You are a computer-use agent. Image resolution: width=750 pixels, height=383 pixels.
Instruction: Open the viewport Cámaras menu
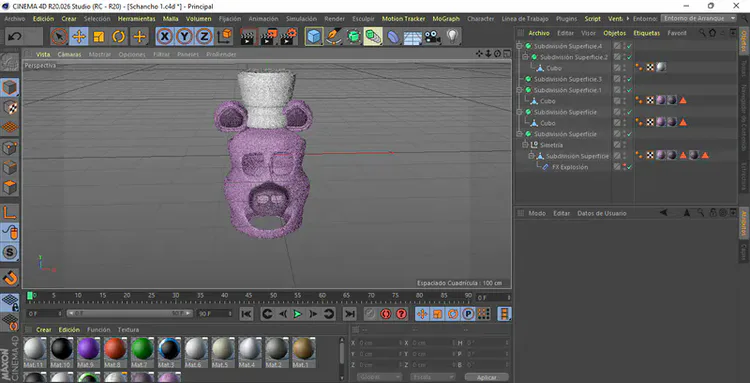point(69,55)
